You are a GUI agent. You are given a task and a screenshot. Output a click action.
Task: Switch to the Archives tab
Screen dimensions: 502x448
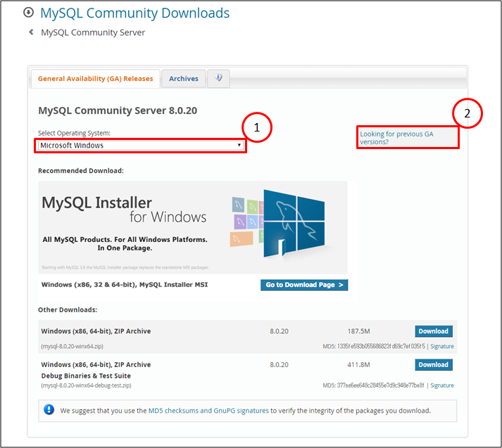[184, 79]
